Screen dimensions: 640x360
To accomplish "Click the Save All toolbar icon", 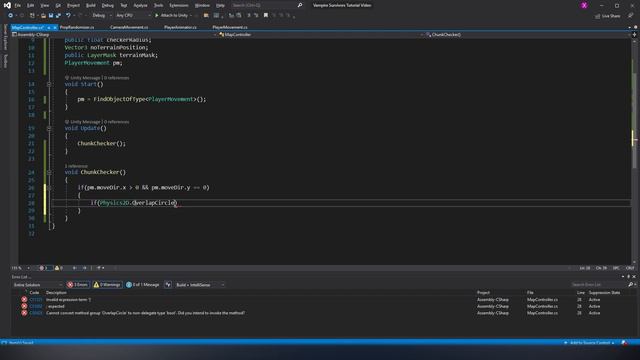I will pyautogui.click(x=58, y=16).
